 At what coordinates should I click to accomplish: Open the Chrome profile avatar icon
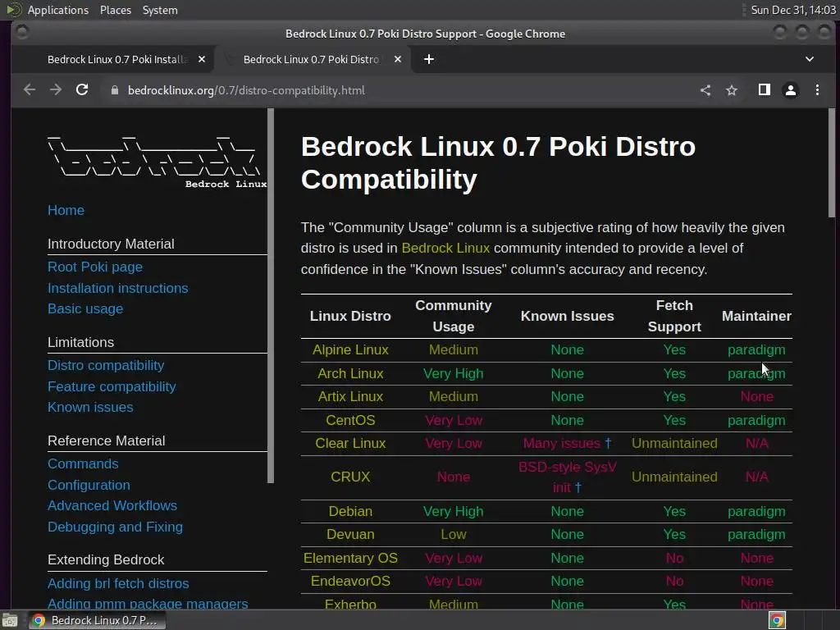pyautogui.click(x=791, y=90)
